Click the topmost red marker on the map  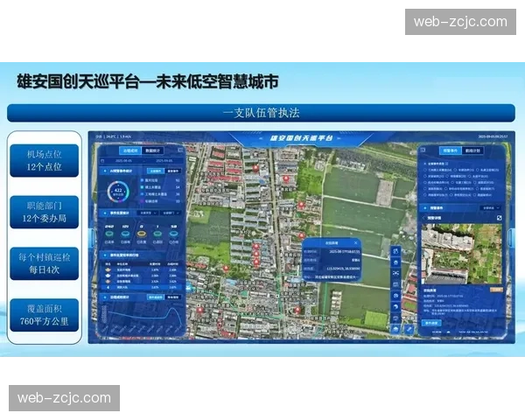pyautogui.click(x=255, y=169)
